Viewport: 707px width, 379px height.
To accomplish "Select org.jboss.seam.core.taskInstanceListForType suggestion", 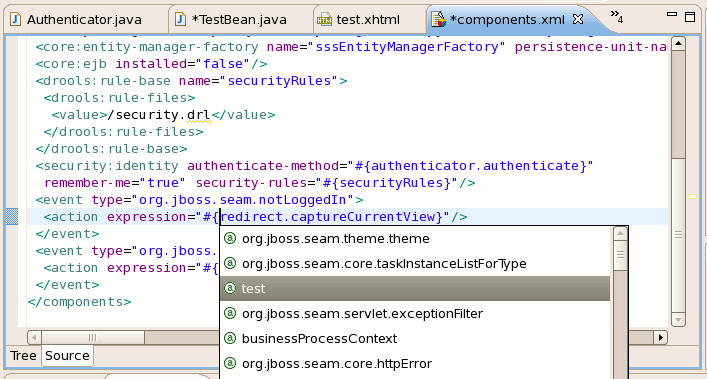I will point(415,264).
